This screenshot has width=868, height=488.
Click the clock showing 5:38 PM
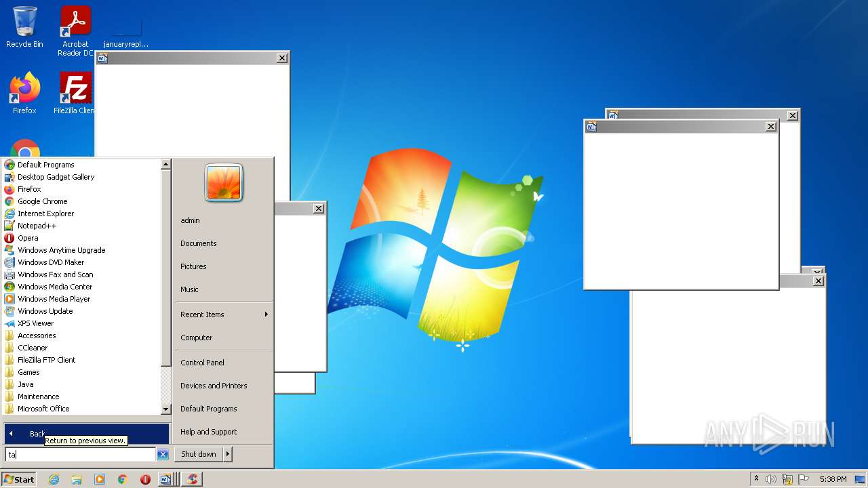(833, 479)
